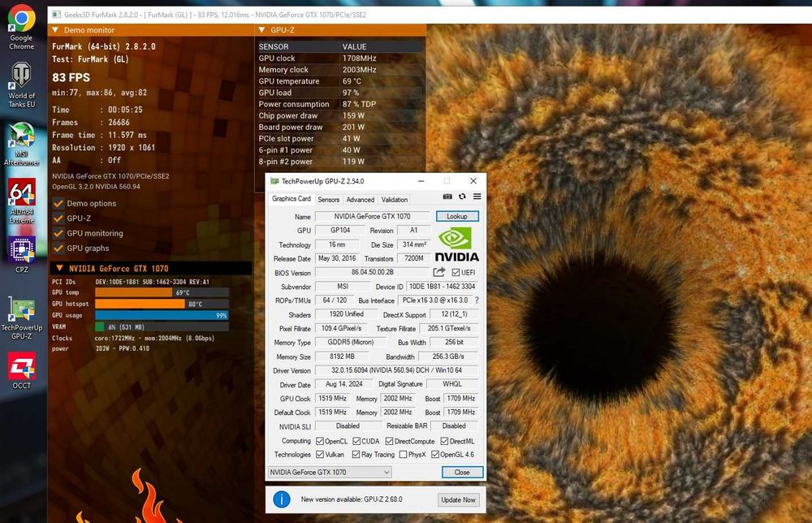The width and height of the screenshot is (812, 523).
Task: Click the Lookup button
Action: coord(456,216)
